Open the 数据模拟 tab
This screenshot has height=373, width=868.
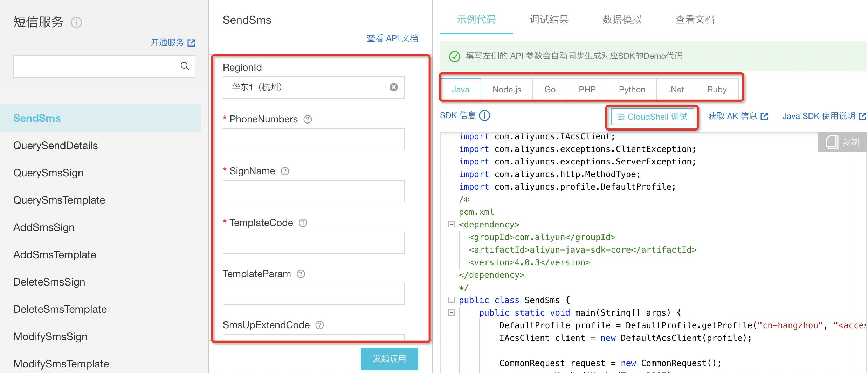pos(622,20)
